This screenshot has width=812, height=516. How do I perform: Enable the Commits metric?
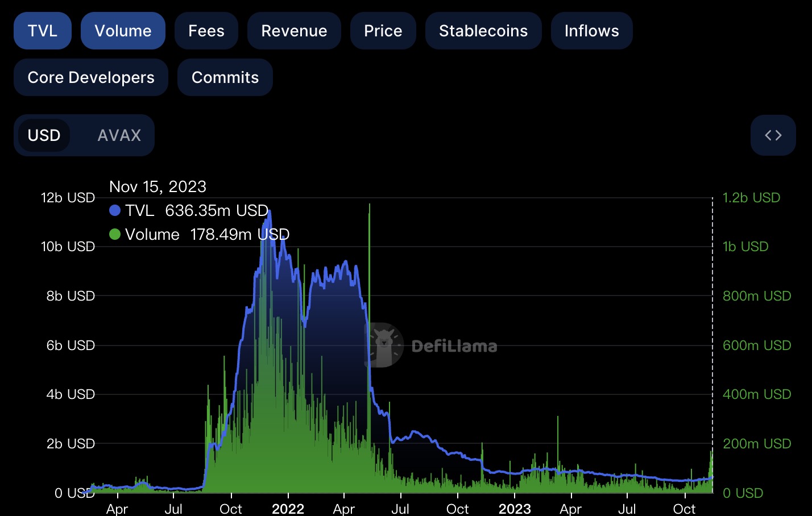point(225,77)
